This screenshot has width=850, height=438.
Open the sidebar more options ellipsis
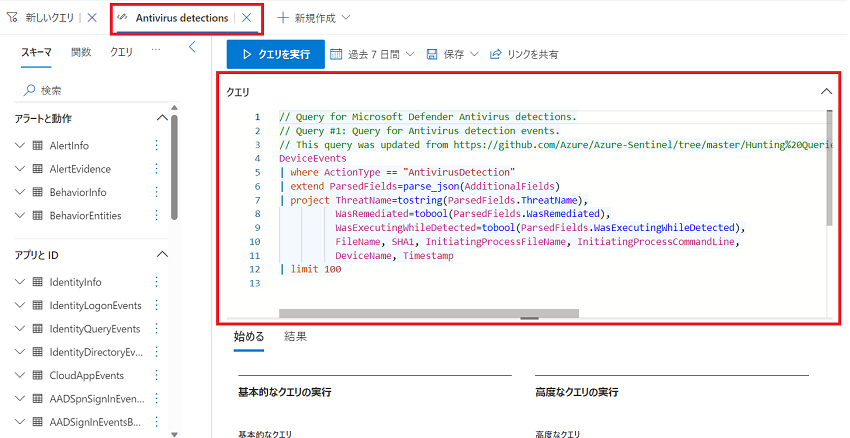click(156, 49)
